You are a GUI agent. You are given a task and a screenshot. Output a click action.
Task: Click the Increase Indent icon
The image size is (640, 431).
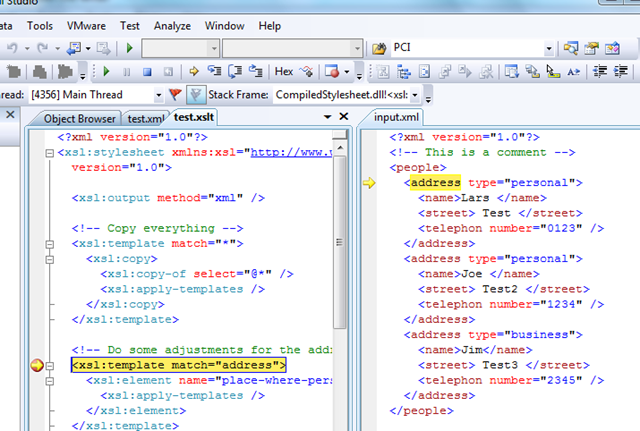coord(620,72)
